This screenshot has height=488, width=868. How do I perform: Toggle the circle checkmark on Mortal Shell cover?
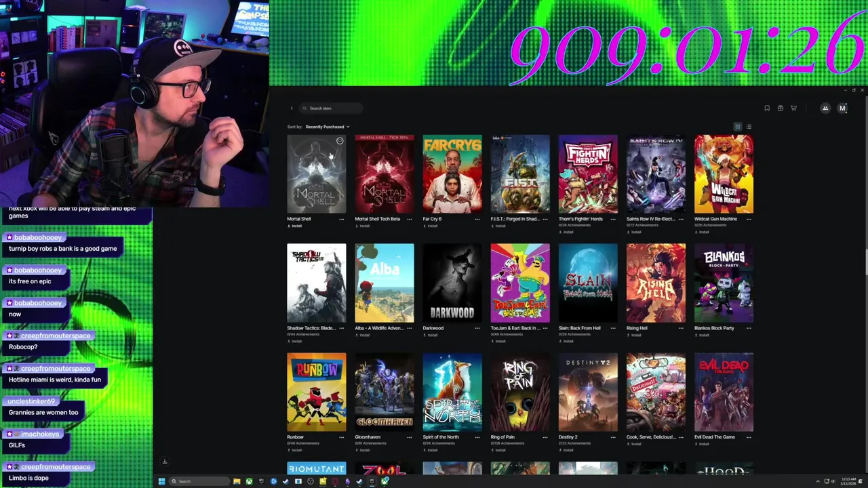pos(340,141)
